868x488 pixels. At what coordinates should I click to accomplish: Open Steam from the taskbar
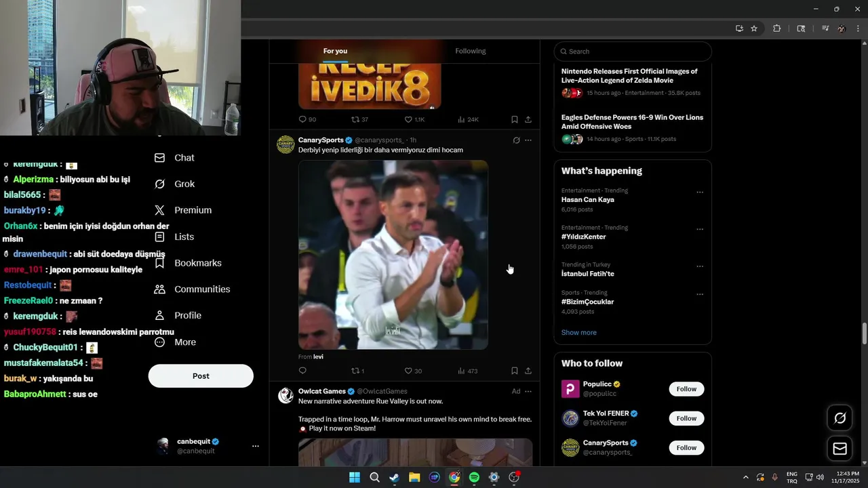[x=394, y=477]
